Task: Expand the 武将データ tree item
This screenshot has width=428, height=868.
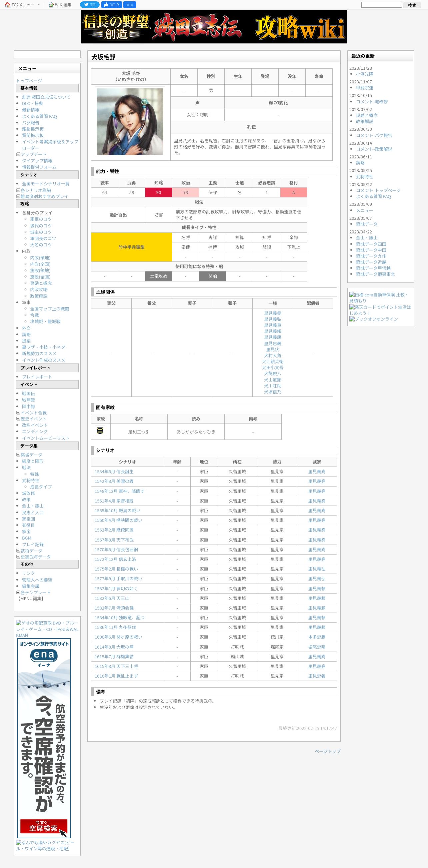Action: click(x=18, y=551)
